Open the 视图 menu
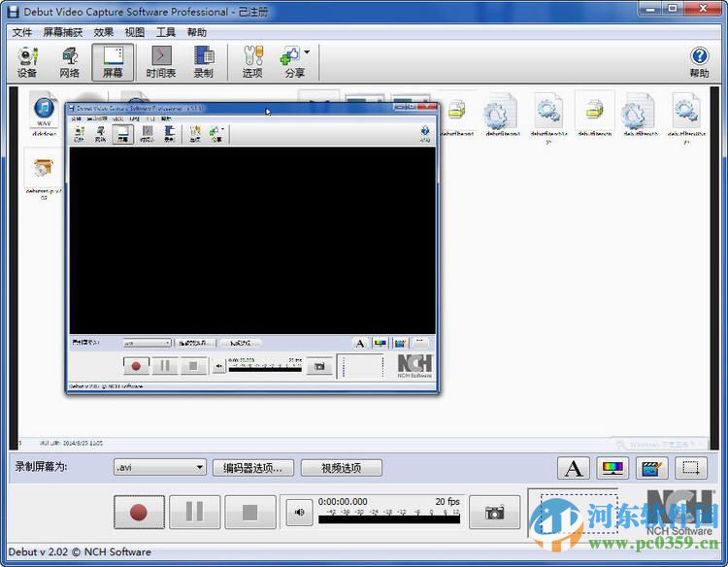Image resolution: width=728 pixels, height=567 pixels. click(x=135, y=32)
